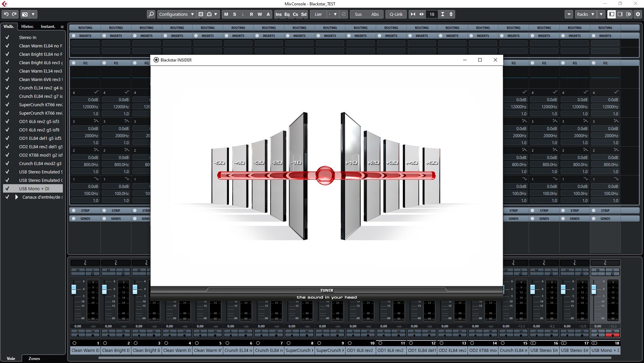Bypass all channel strips with Cs button
Screen dimensions: 644x363
[x=295, y=14]
